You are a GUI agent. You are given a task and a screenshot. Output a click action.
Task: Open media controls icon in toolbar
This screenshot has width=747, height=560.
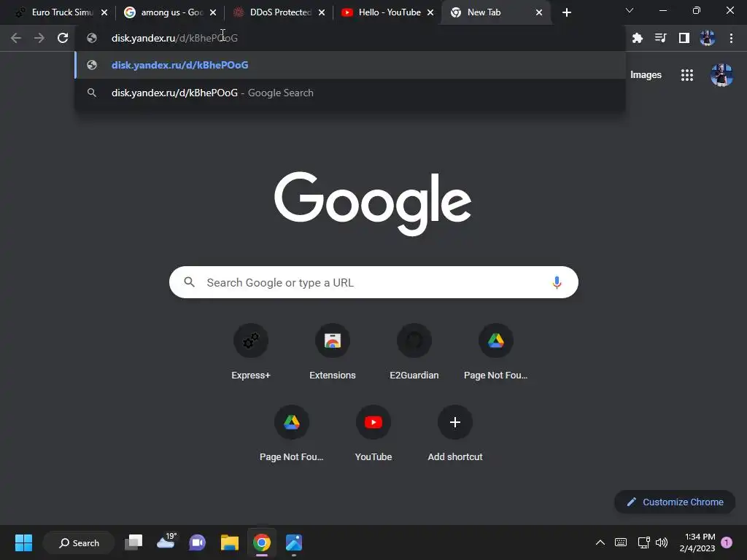[x=661, y=38]
